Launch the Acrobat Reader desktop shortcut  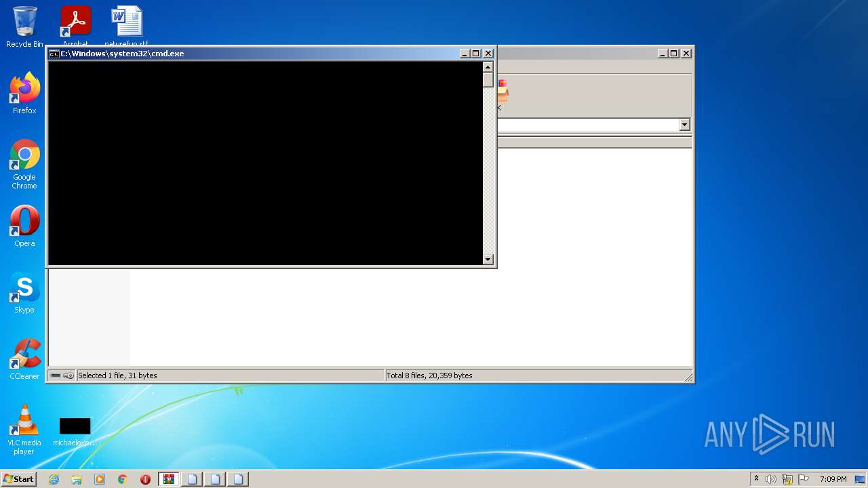[75, 26]
